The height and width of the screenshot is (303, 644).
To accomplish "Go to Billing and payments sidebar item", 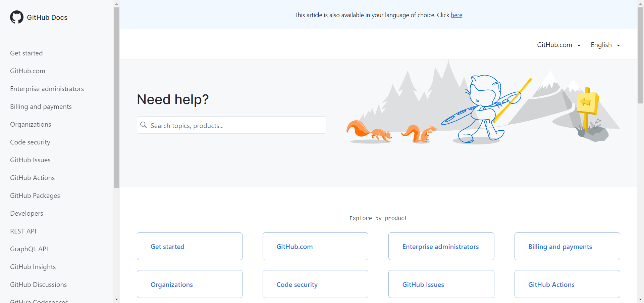I will click(x=41, y=106).
